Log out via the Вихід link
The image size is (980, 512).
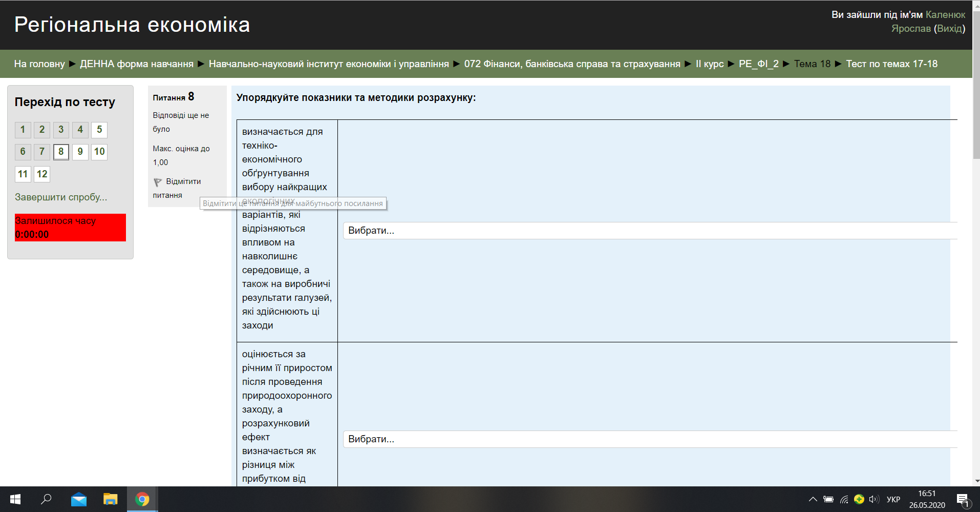coord(950,28)
